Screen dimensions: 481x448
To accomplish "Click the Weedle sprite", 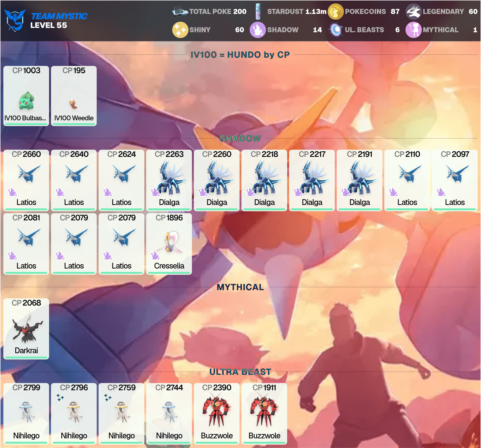I will 73,104.
